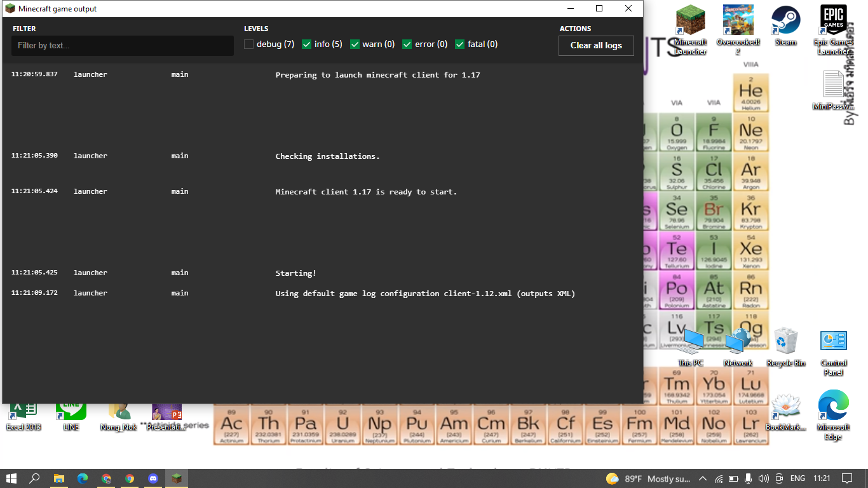Select the MiniPassw... text file on desktop

(833, 90)
